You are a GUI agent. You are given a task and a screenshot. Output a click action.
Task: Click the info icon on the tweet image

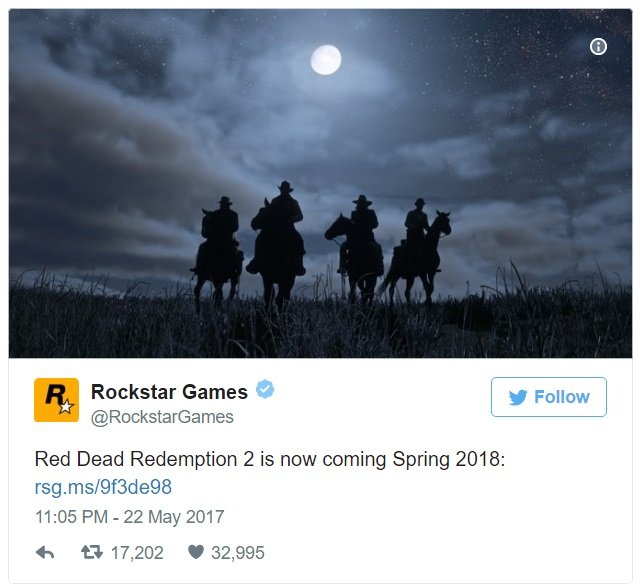tap(598, 47)
